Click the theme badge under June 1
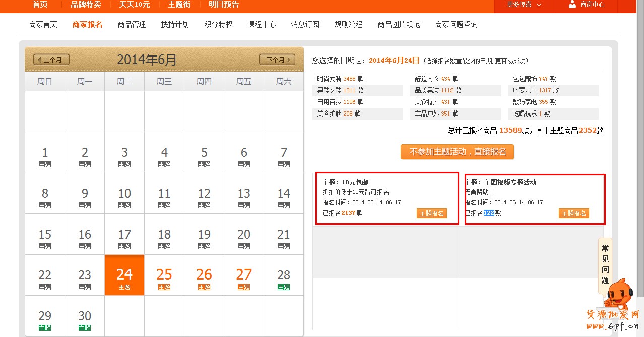Screen dimensions: 644x337 click(45, 164)
